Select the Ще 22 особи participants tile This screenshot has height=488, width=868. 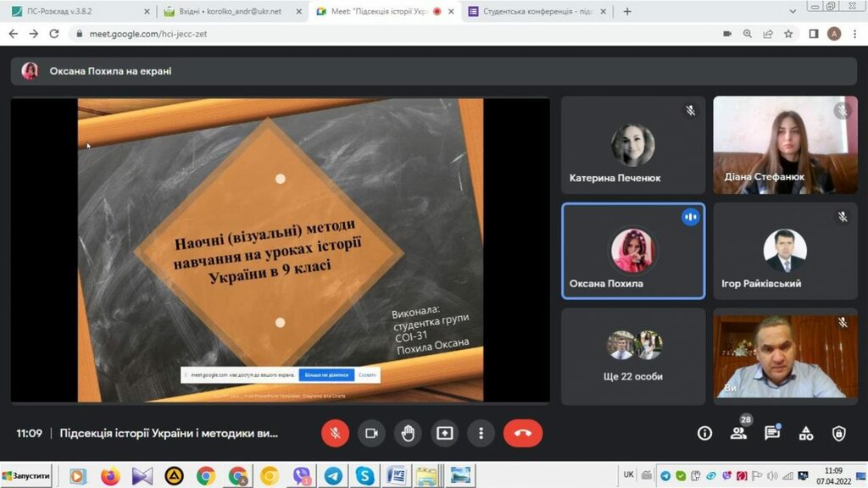tap(633, 355)
